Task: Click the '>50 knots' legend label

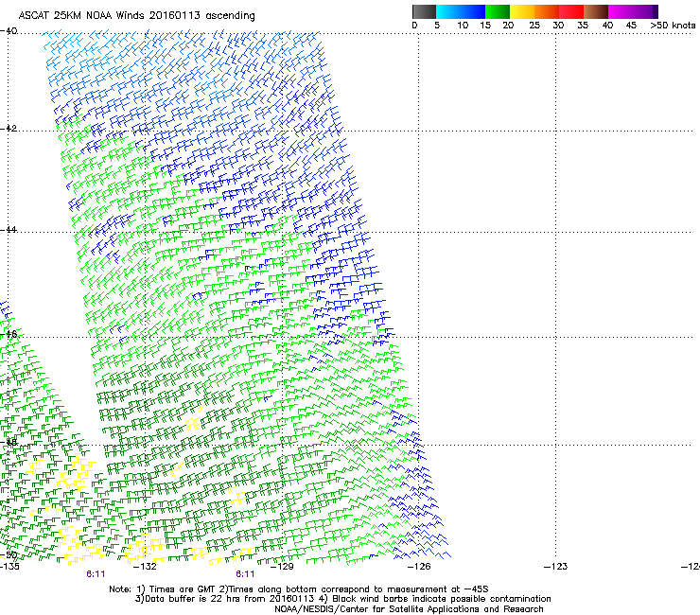Action: click(x=673, y=26)
